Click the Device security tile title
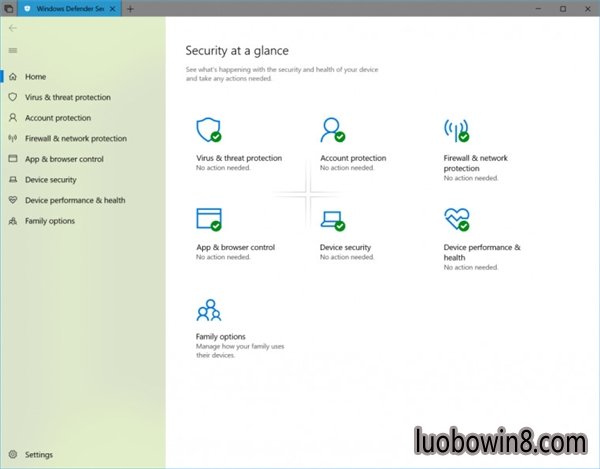The height and width of the screenshot is (469, 600). pos(345,247)
